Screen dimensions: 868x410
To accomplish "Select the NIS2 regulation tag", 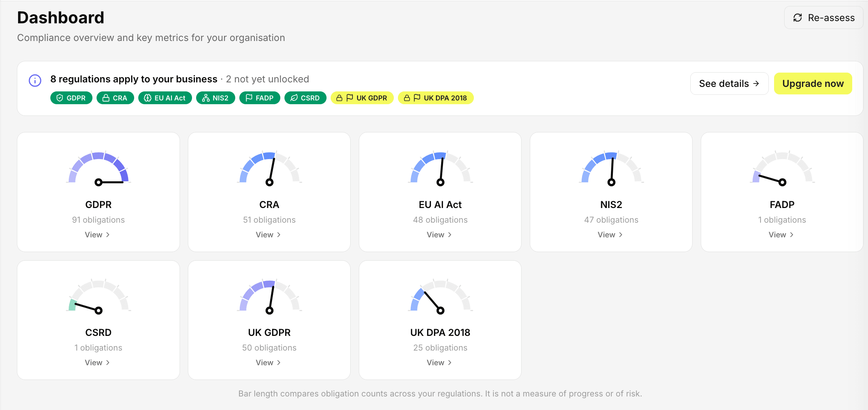I will pos(216,98).
